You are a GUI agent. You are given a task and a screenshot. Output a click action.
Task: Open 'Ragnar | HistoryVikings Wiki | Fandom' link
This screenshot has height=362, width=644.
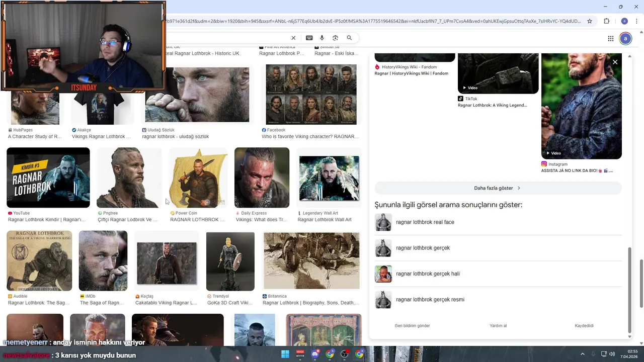tap(411, 73)
